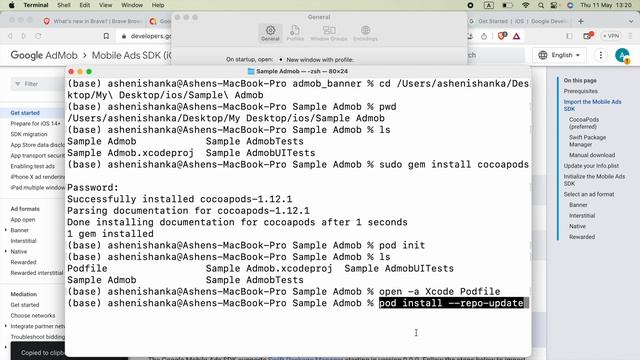Viewport: 640px width, 360px height.
Task: Open the Brave hamburger menu
Action: [631, 36]
